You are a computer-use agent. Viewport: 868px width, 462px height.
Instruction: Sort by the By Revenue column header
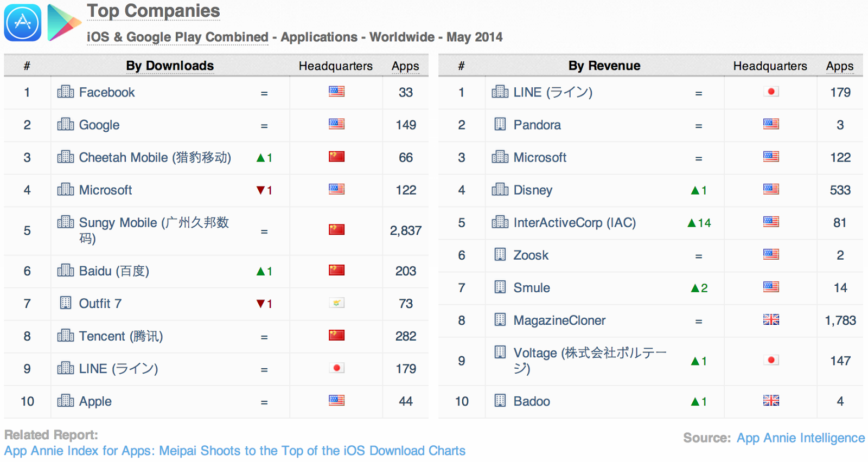click(604, 66)
